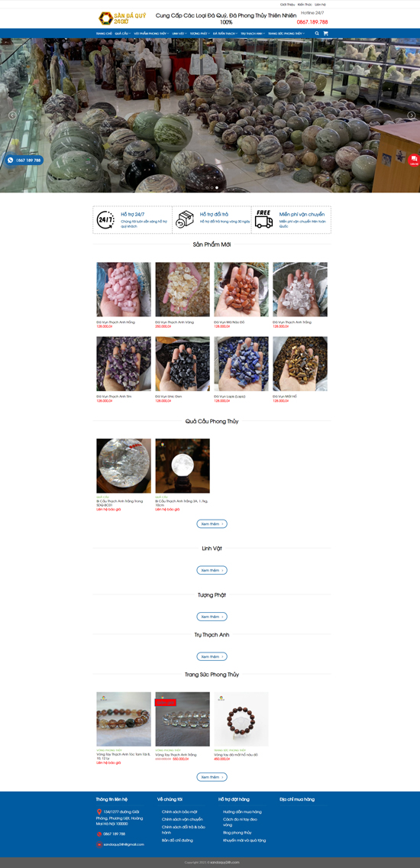420x868 pixels.
Task: Open the shopping cart icon
Action: [325, 33]
